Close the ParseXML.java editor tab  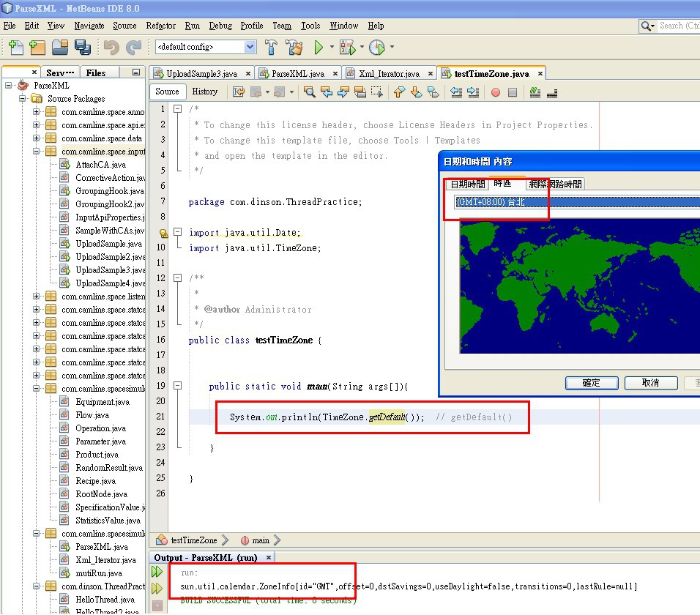coord(335,74)
